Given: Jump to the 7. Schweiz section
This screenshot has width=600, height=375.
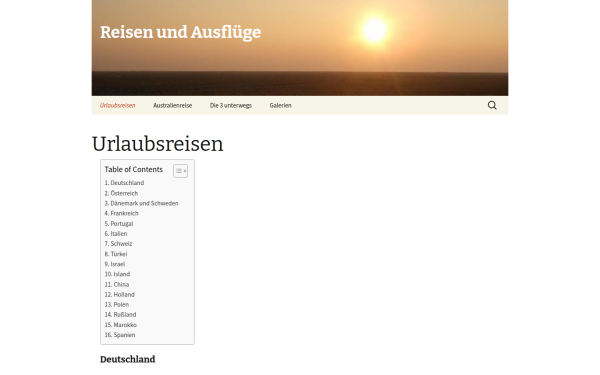Looking at the screenshot, I should pos(119,244).
